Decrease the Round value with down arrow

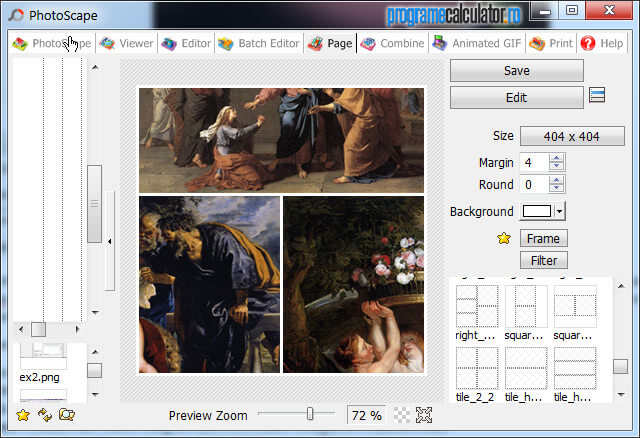coord(556,188)
